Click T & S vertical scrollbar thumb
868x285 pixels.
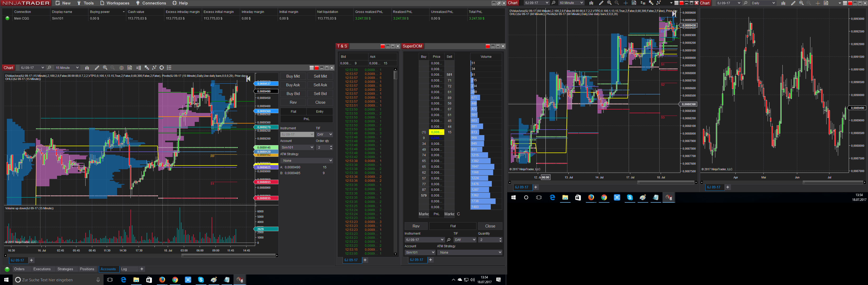coord(395,75)
